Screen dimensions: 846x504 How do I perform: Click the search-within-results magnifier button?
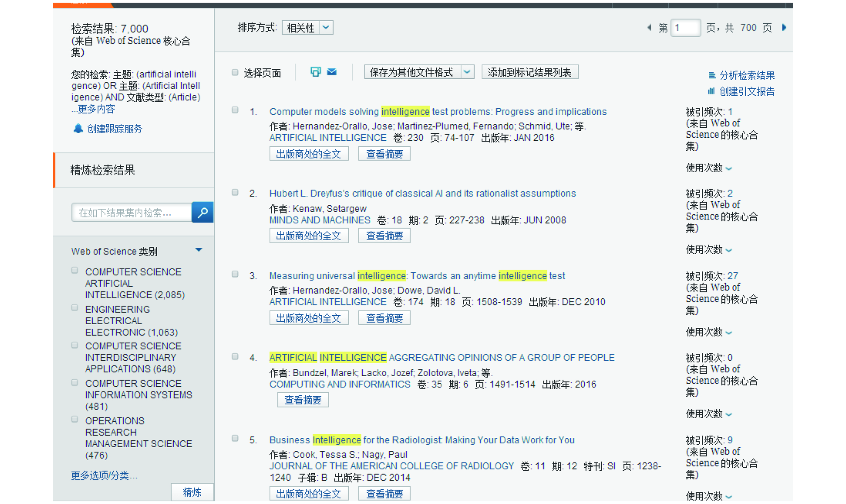click(203, 212)
